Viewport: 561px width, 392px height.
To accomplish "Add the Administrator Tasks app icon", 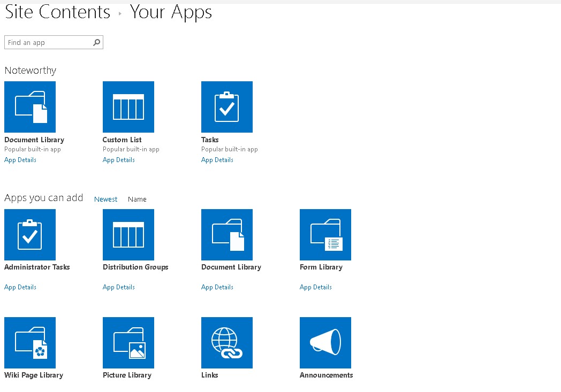I will 30,235.
